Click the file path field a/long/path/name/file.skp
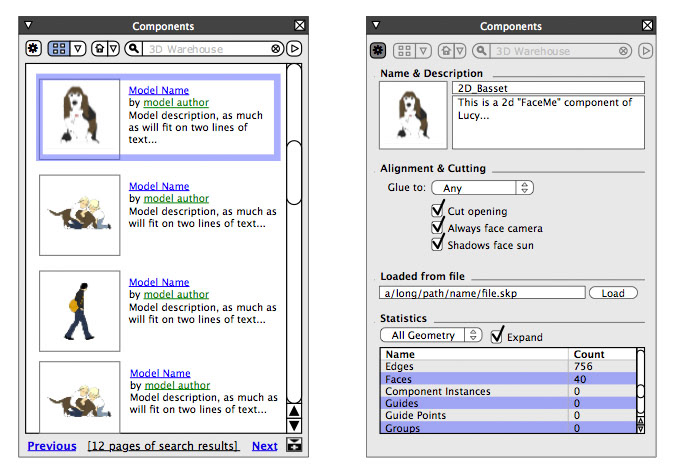 click(x=482, y=293)
